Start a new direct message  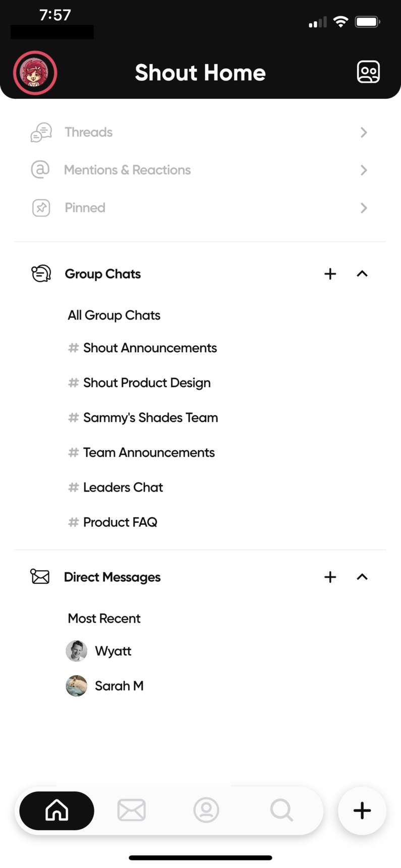coord(330,577)
